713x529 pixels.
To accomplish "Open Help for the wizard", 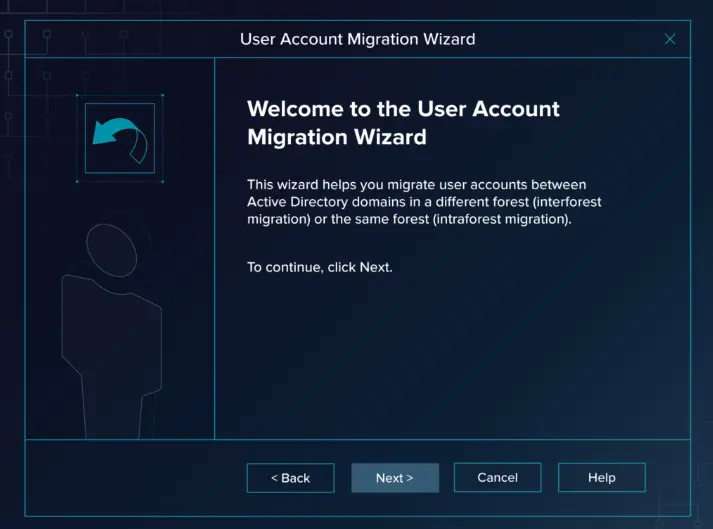I will pyautogui.click(x=602, y=477).
